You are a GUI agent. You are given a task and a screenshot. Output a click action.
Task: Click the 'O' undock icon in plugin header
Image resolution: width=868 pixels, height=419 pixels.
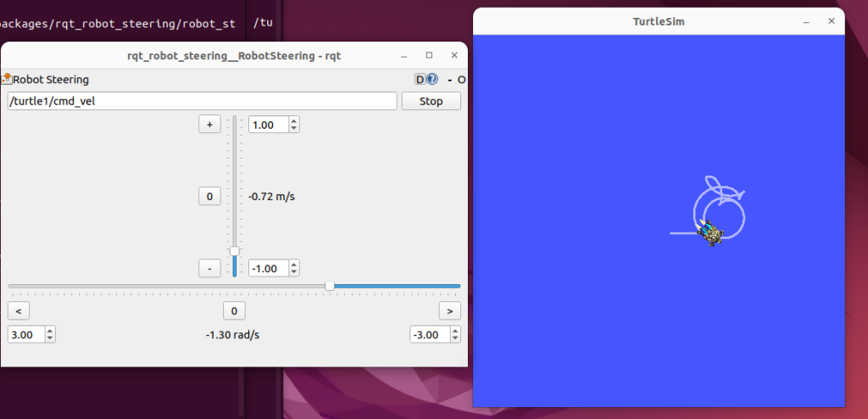(x=461, y=80)
